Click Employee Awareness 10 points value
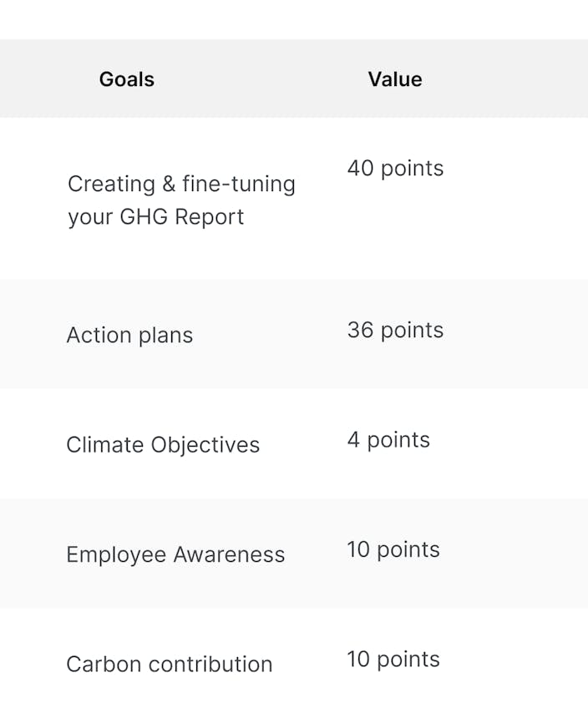This screenshot has width=588, height=718. click(393, 549)
